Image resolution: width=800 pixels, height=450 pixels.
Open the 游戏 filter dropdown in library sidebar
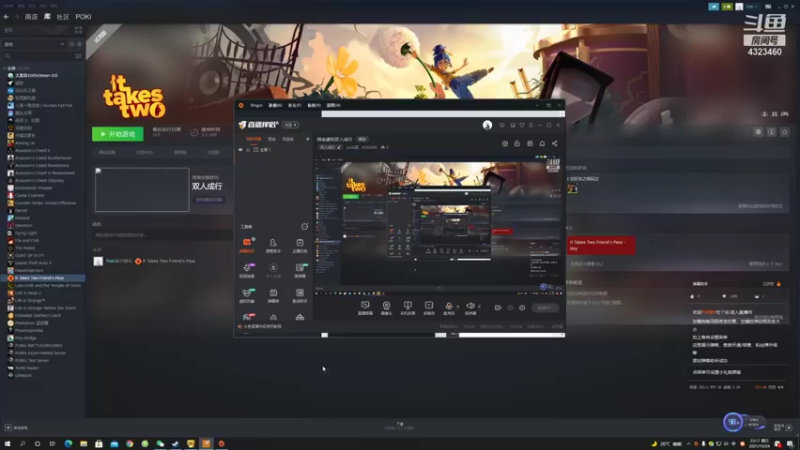(x=34, y=44)
